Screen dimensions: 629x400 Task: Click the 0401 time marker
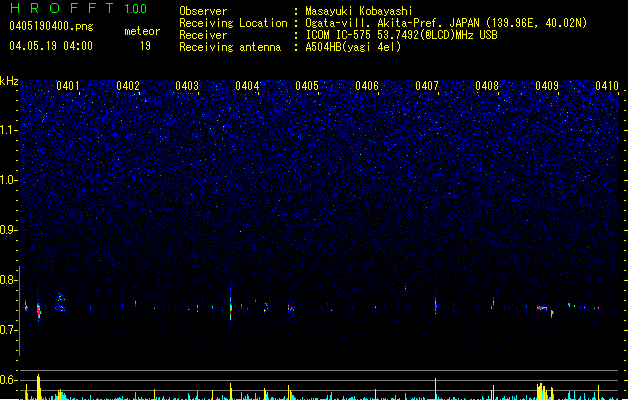coord(68,86)
